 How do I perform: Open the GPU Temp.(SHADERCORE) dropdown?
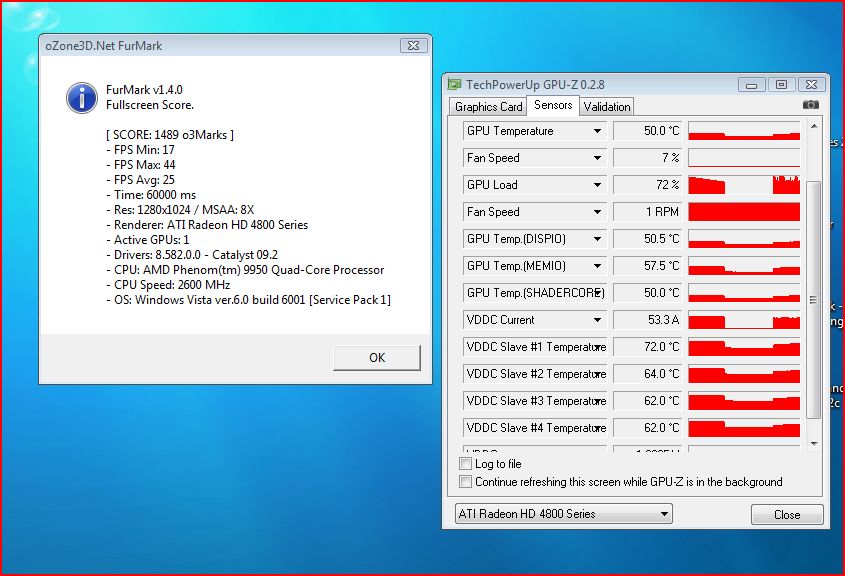pyautogui.click(x=597, y=293)
